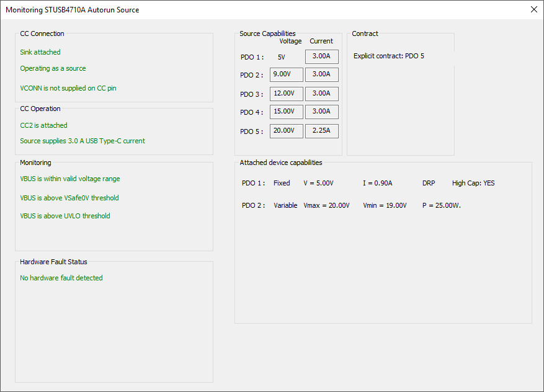
Task: Click the 'Attached device capabilities' group label
Action: coord(280,163)
